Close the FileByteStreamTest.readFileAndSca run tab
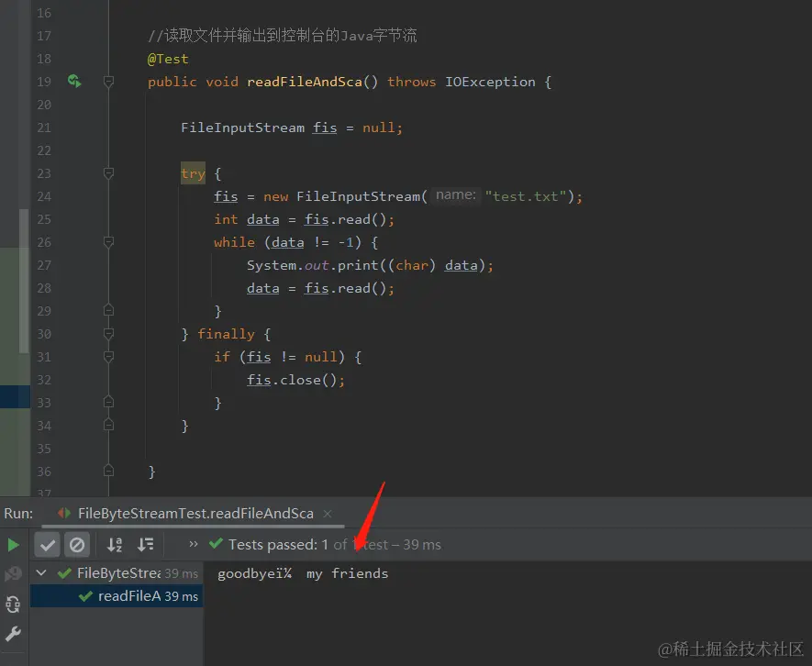Screen dimensions: 812x666 [328, 513]
